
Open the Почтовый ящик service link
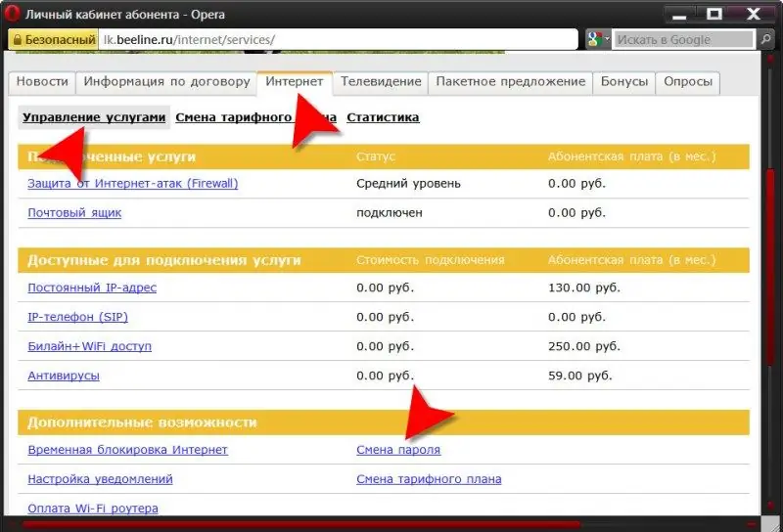click(x=74, y=213)
